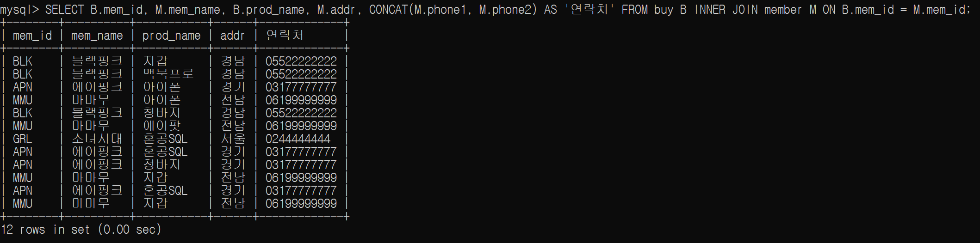Click the 서울 address cell
The height and width of the screenshot is (243, 980).
coord(233,139)
